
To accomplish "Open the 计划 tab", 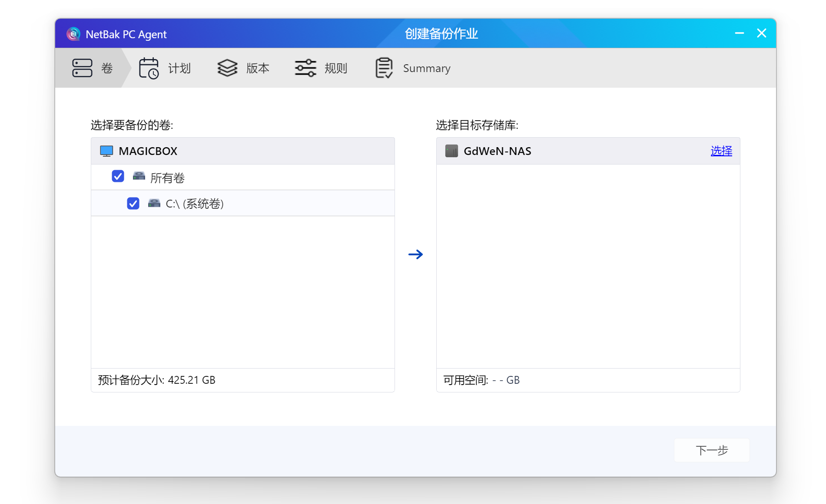I will [x=165, y=68].
